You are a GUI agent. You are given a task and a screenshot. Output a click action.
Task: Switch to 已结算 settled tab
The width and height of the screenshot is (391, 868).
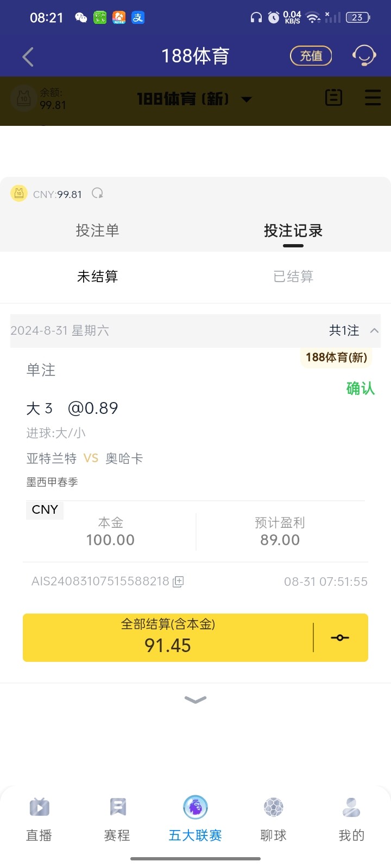(x=293, y=277)
